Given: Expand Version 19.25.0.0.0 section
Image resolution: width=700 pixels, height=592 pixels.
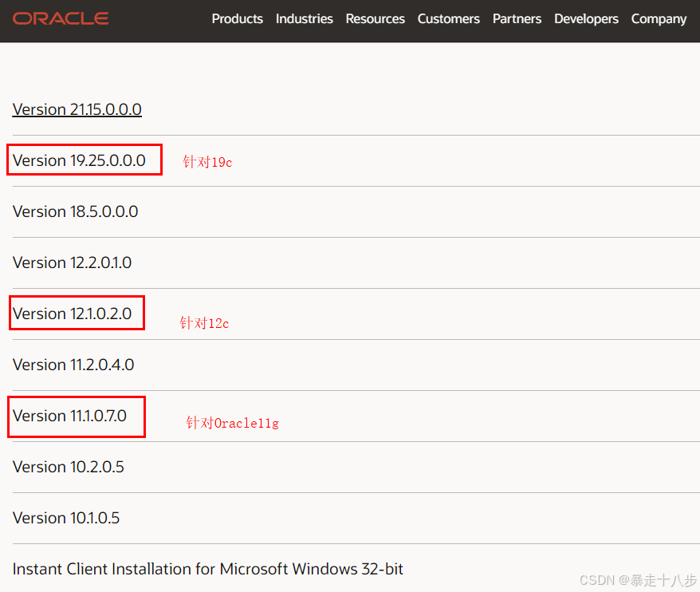Looking at the screenshot, I should click(79, 160).
